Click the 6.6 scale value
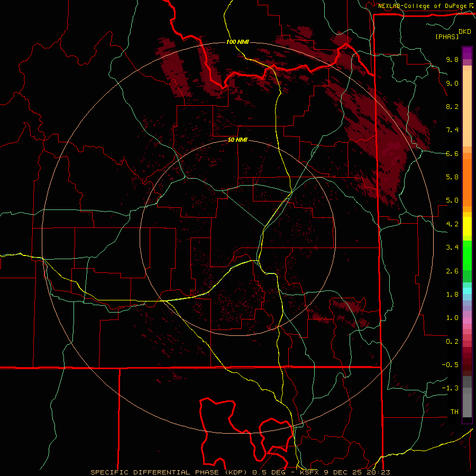 (452, 153)
